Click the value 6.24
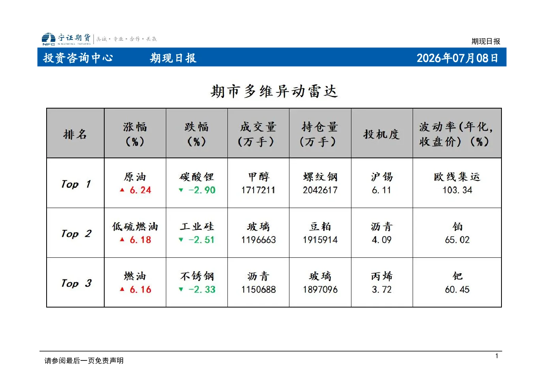 (x=140, y=190)
